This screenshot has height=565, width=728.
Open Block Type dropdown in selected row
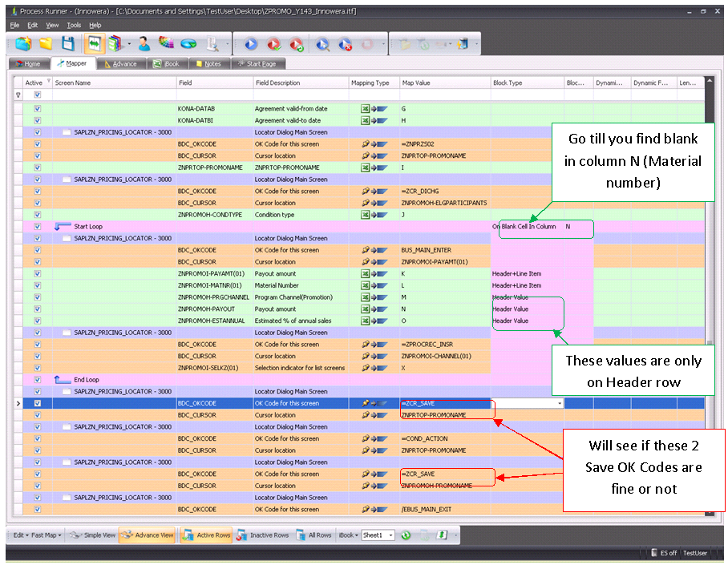coord(560,404)
